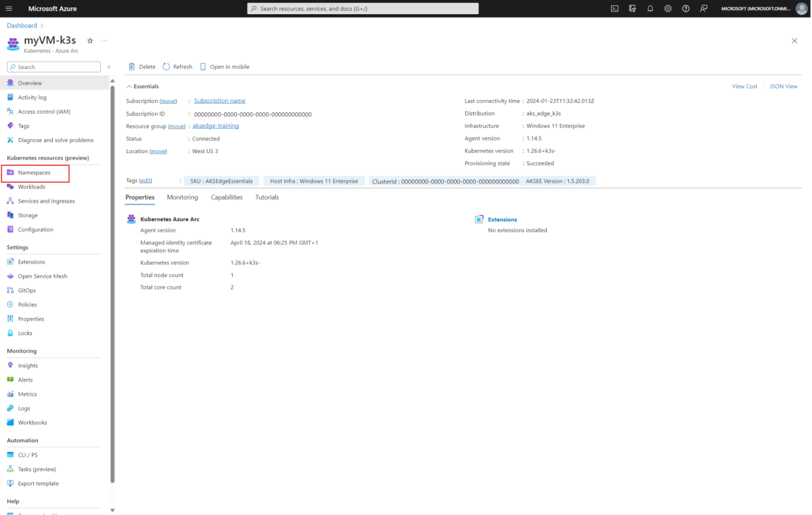Open the Feedback icon in the top bar
This screenshot has width=812, height=515.
tap(704, 9)
